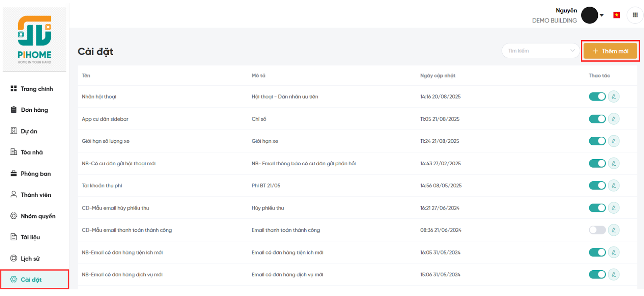Click the user profile avatar

coord(589,15)
